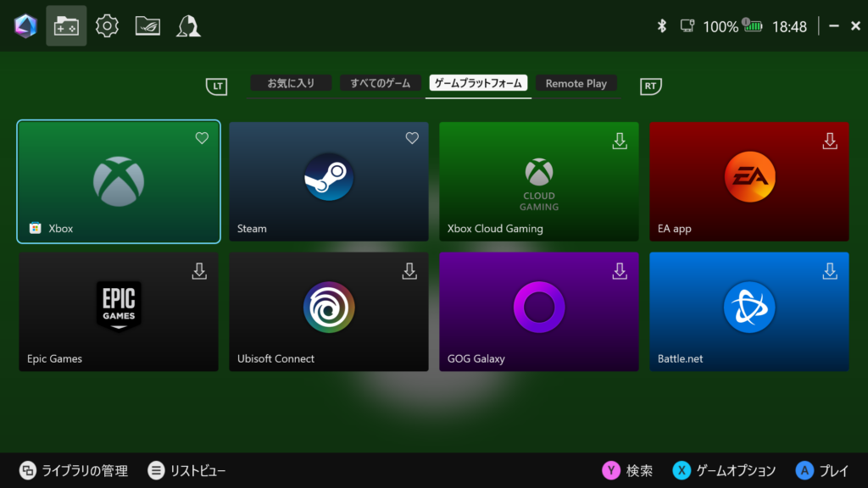
Task: Click the ライブラリの管理 button
Action: click(74, 470)
